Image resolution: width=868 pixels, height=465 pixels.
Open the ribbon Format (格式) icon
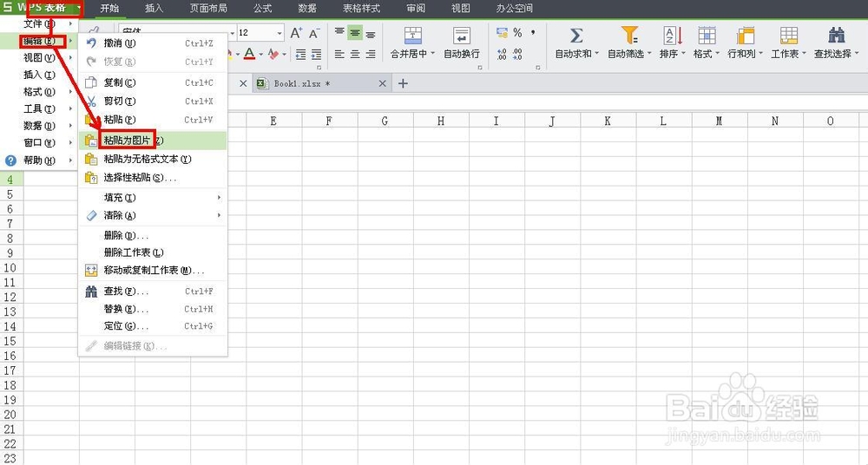tap(707, 36)
